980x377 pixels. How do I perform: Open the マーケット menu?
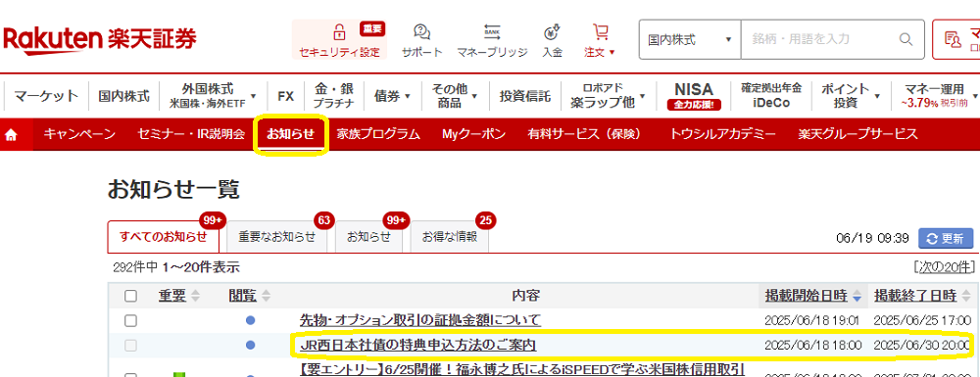point(46,96)
